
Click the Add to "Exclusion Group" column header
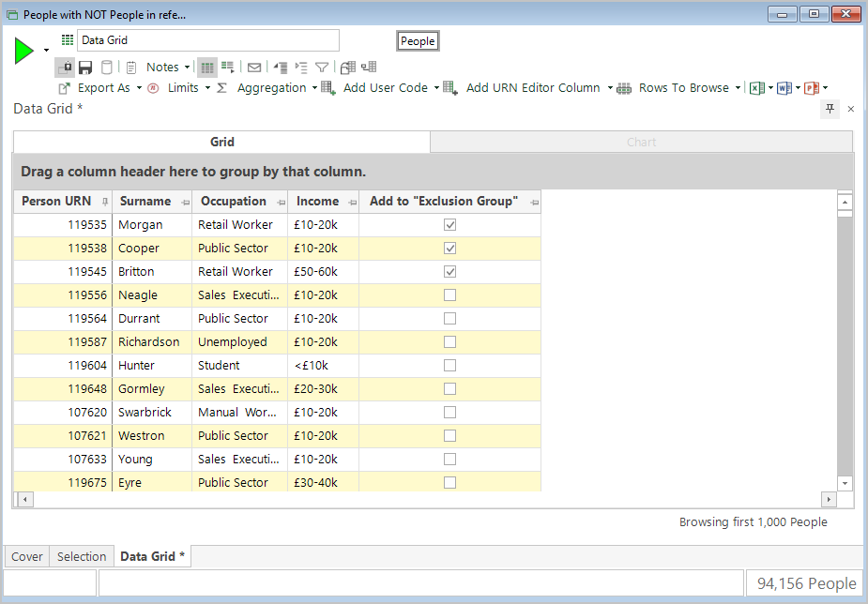450,202
